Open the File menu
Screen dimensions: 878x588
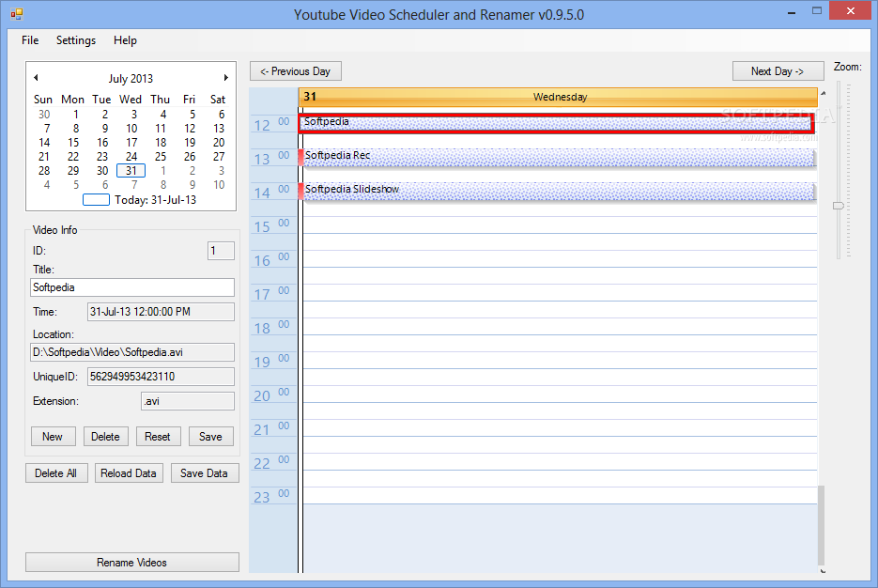(30, 40)
